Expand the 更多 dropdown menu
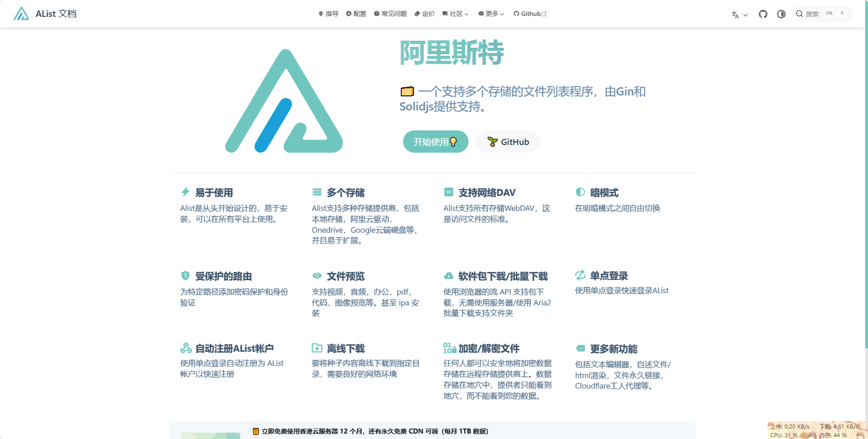This screenshot has height=439, width=868. pyautogui.click(x=491, y=14)
